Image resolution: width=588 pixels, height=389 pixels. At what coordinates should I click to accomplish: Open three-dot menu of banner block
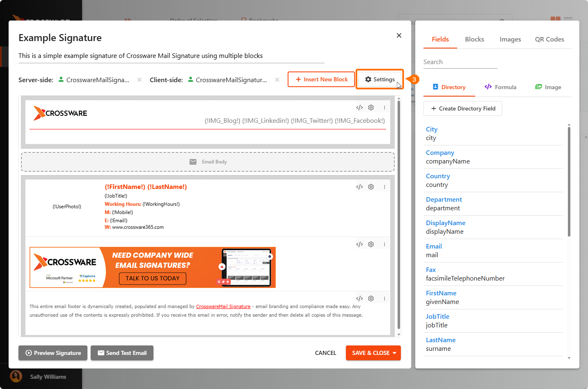tap(384, 244)
